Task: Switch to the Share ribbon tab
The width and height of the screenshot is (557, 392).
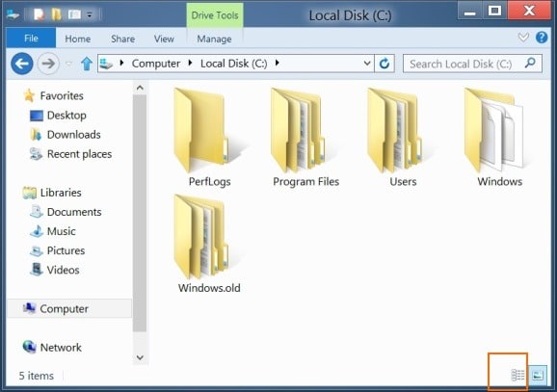Action: 123,39
